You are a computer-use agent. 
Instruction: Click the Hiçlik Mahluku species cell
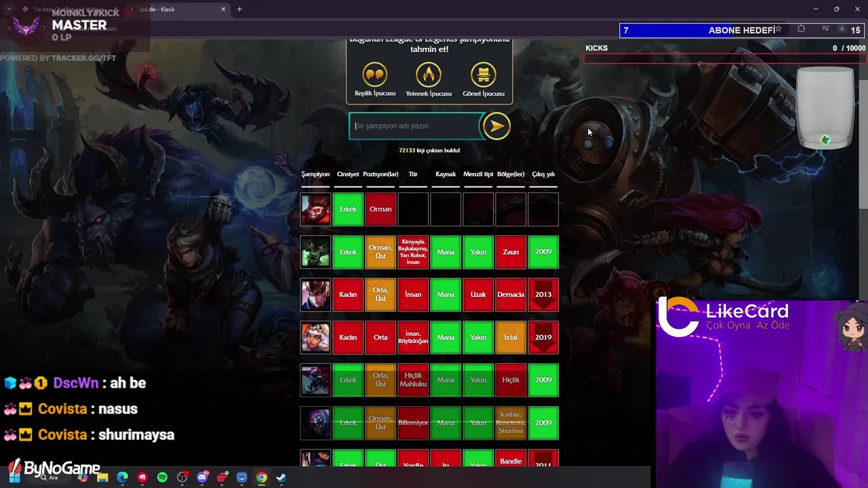[x=413, y=380]
